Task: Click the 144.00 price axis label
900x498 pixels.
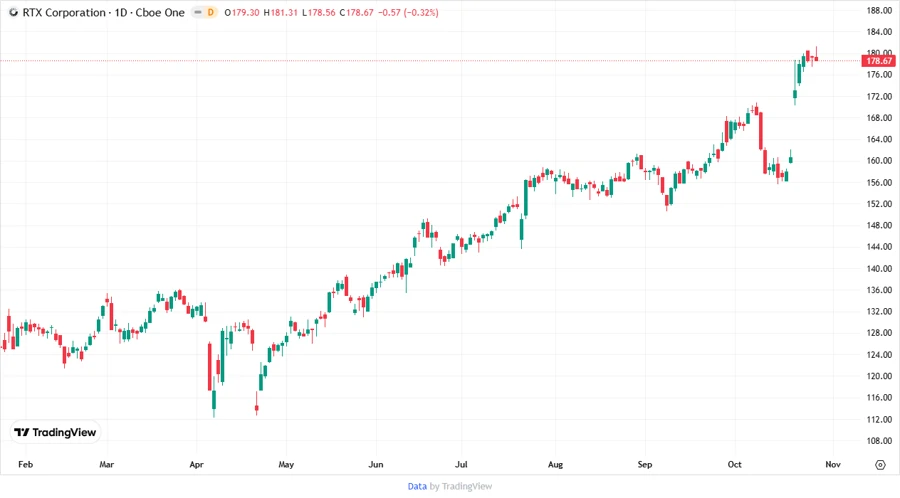Action: (879, 247)
